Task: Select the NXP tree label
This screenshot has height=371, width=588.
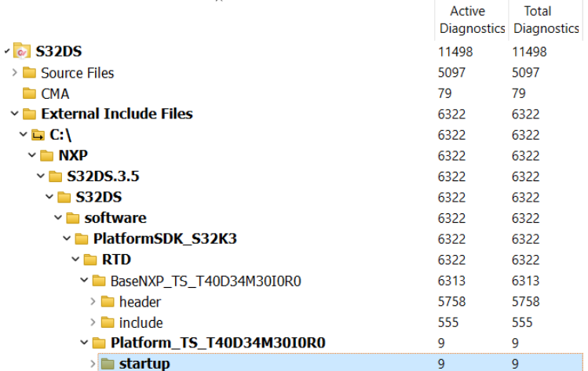Action: (x=73, y=155)
